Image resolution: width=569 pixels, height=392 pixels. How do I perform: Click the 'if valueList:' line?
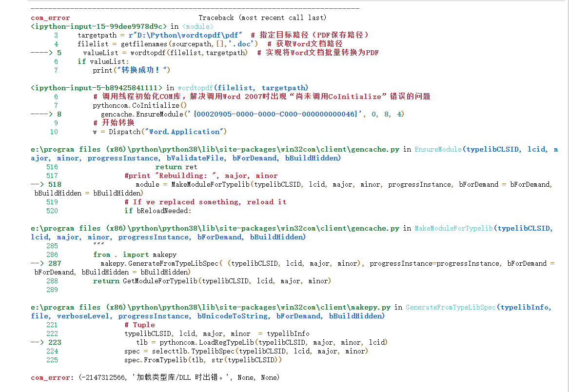[103, 61]
